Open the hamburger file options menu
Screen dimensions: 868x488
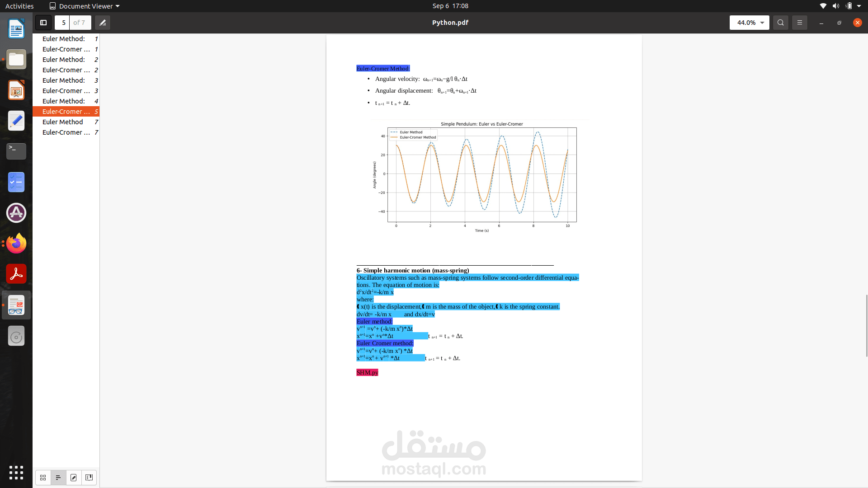800,23
